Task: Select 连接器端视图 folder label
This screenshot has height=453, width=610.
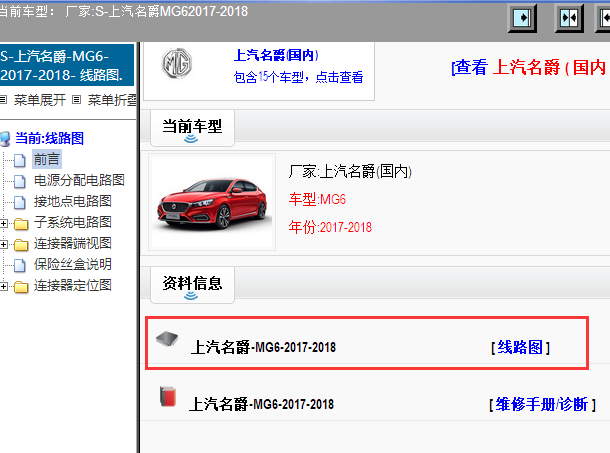Action: [x=73, y=243]
